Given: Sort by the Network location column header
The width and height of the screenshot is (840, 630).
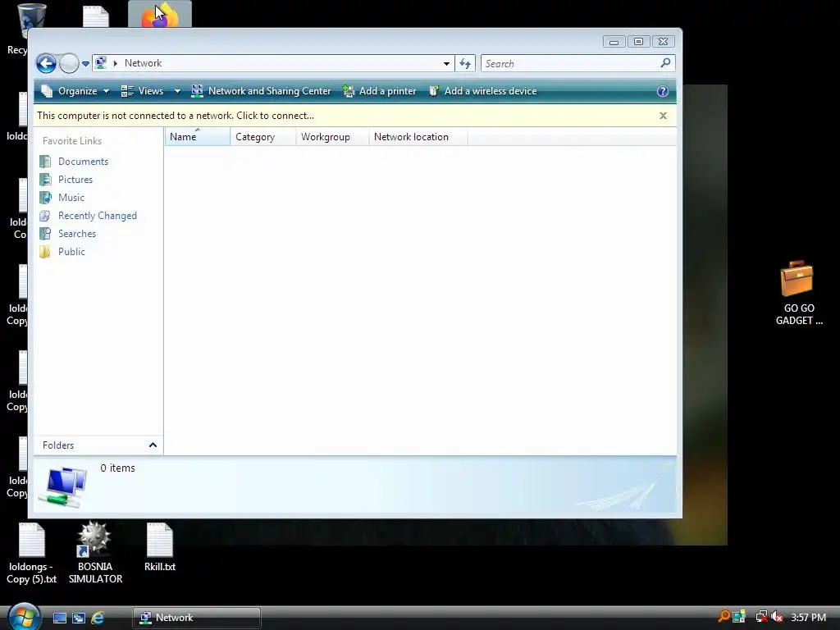Looking at the screenshot, I should click(x=418, y=137).
